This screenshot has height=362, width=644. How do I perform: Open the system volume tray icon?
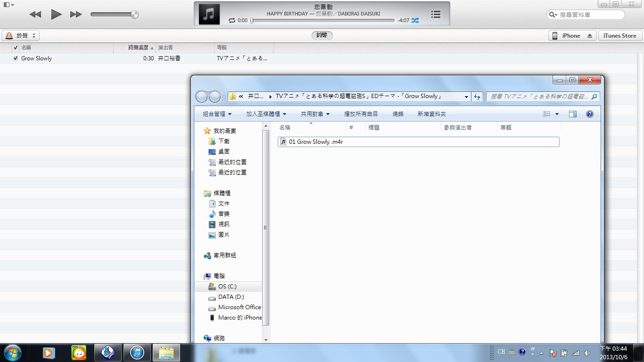(x=587, y=353)
